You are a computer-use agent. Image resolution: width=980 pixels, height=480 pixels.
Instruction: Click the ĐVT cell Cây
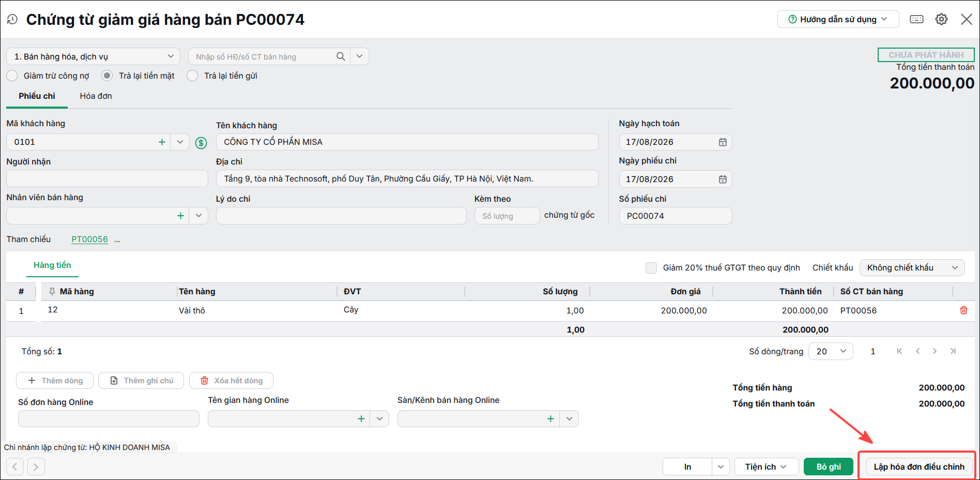401,310
